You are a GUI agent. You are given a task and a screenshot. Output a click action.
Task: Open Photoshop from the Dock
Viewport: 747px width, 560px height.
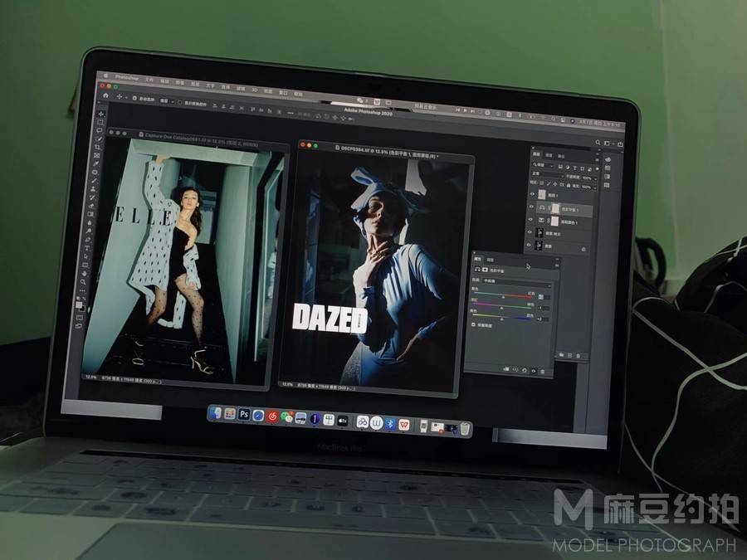(244, 414)
